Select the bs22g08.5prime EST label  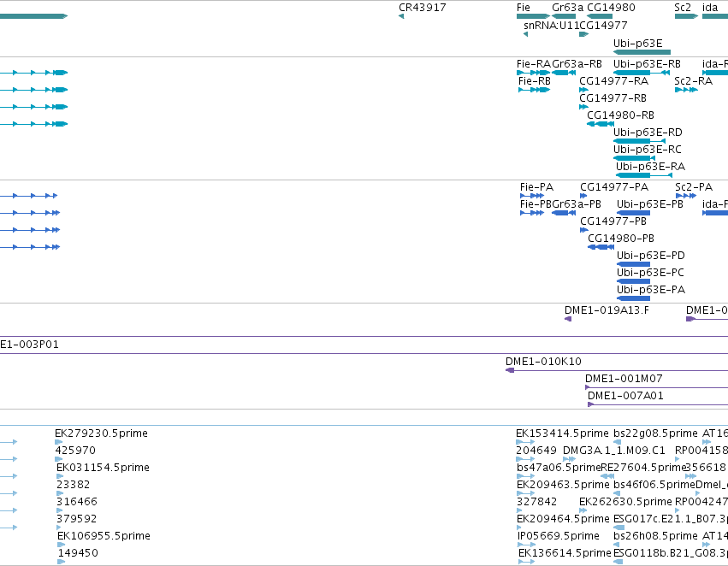pos(655,433)
